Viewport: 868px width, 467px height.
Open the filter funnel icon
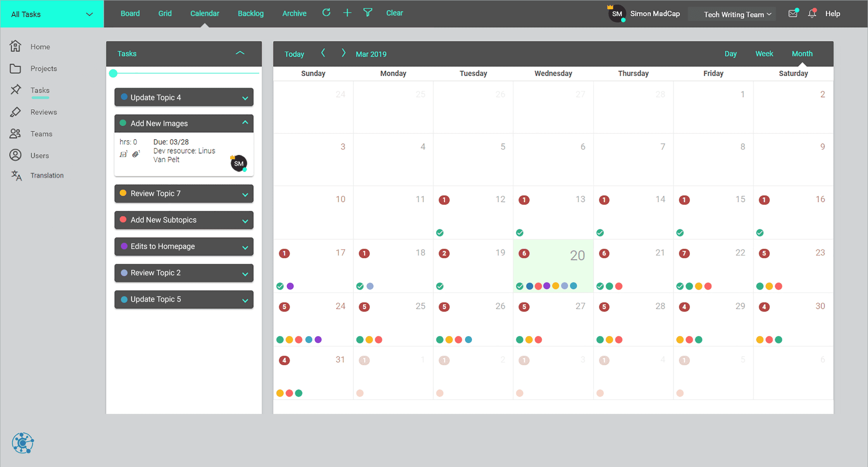point(368,13)
